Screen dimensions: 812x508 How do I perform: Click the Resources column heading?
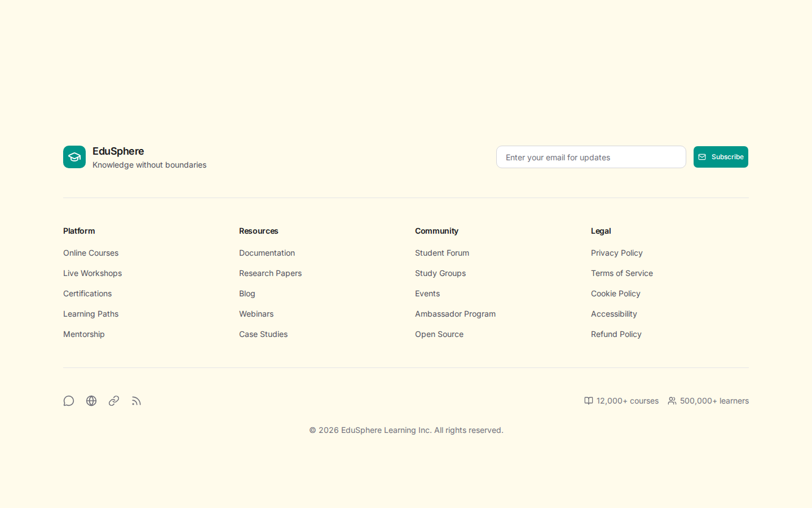tap(259, 231)
